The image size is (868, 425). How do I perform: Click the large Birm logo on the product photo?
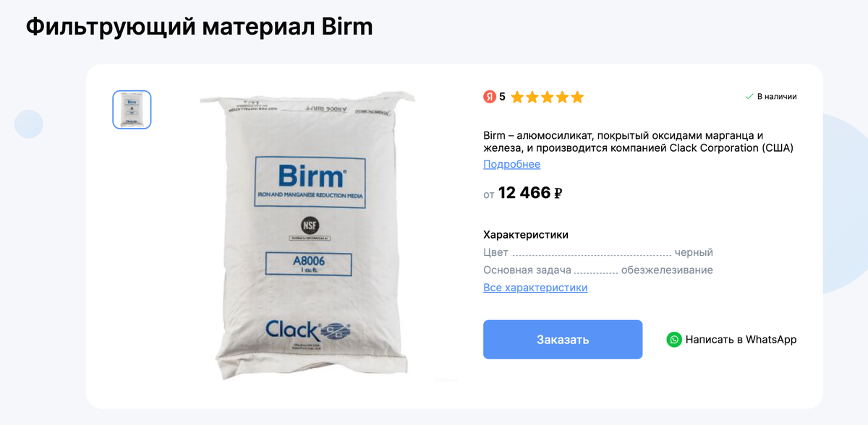(311, 176)
